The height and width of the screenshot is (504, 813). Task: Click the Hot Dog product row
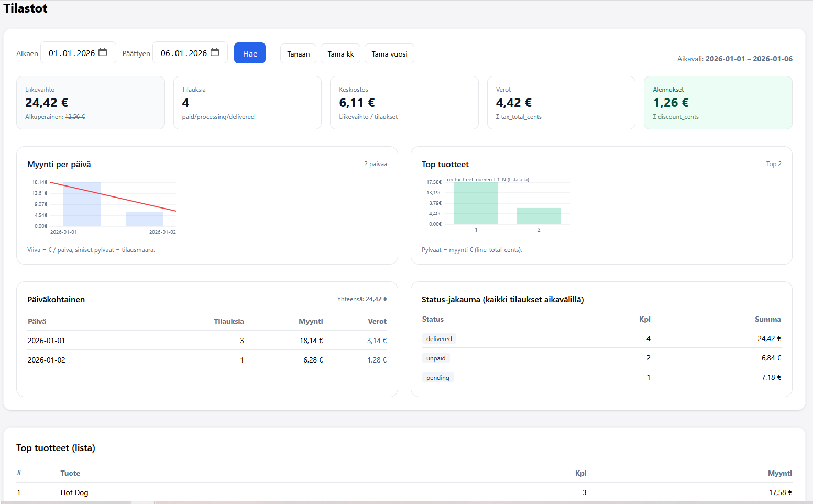pyautogui.click(x=74, y=492)
